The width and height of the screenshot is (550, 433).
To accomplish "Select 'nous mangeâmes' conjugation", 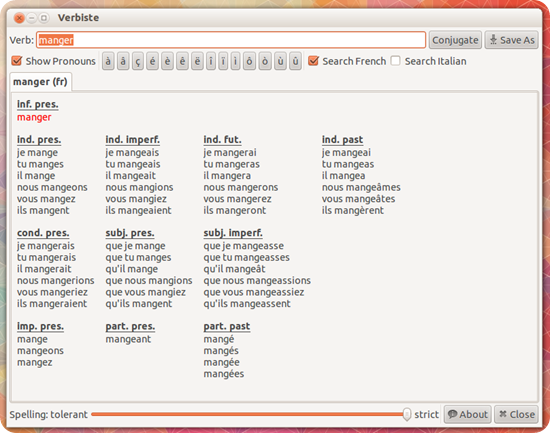I will click(x=361, y=187).
